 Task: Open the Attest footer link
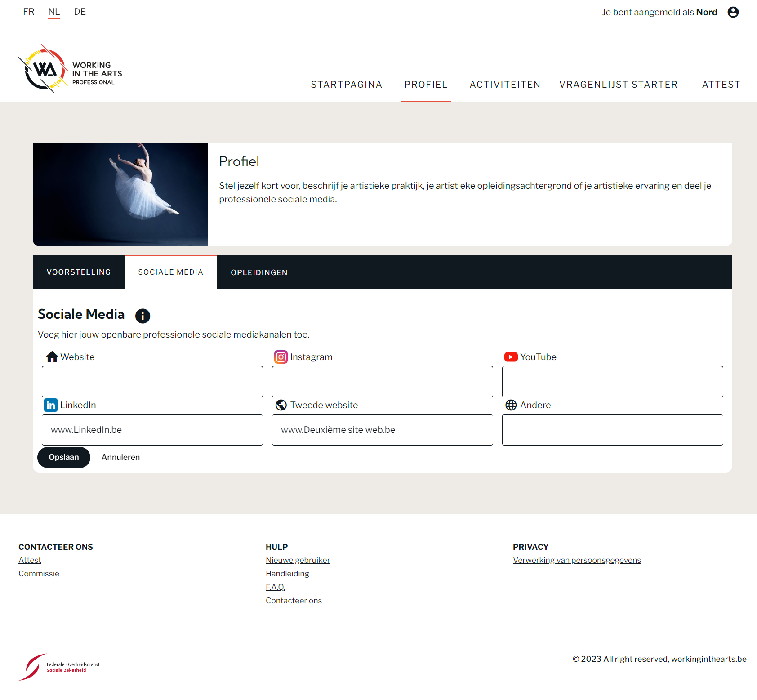coord(30,560)
